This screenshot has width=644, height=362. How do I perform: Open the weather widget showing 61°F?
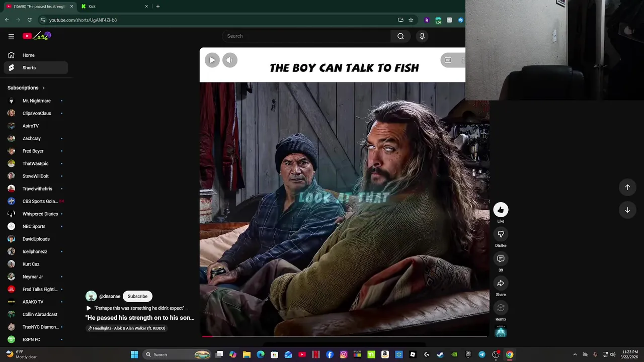[21, 354]
